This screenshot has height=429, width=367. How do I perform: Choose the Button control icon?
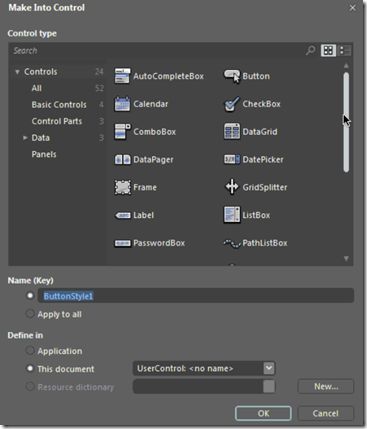[x=232, y=76]
